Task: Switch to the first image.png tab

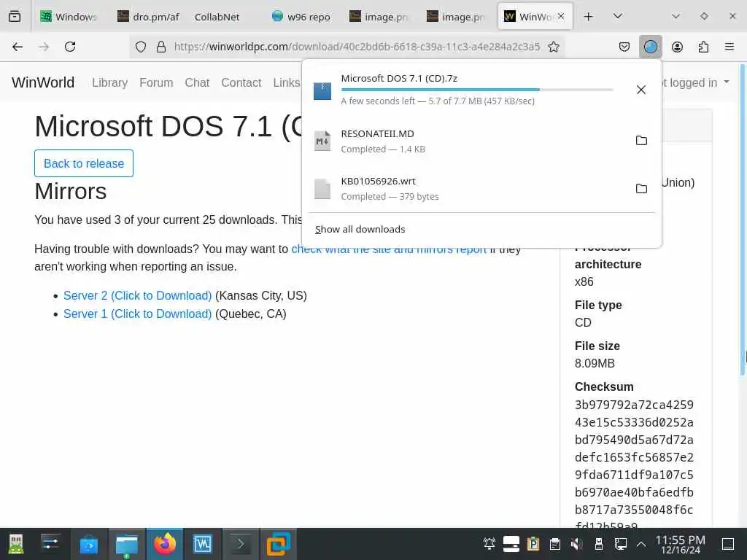Action: coord(379,17)
